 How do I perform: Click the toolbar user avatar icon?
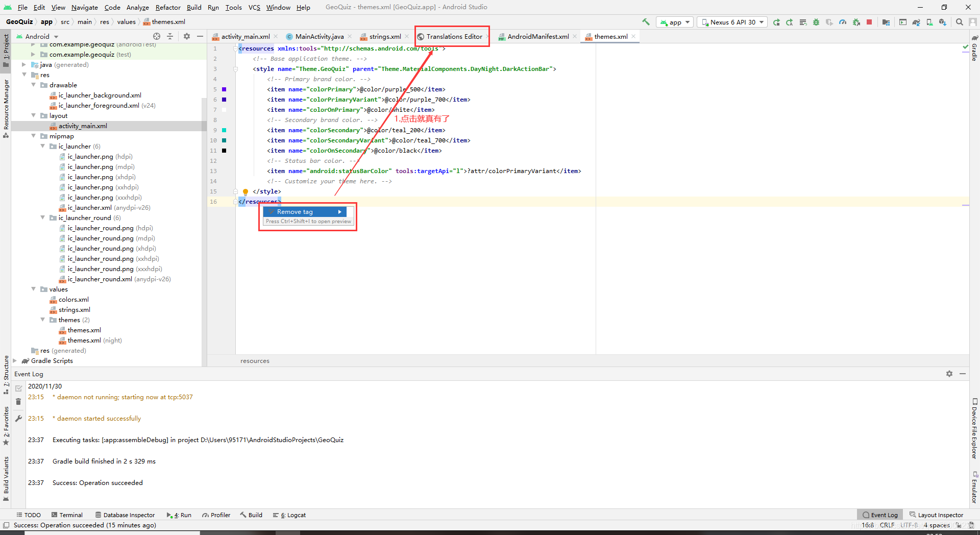coord(973,22)
